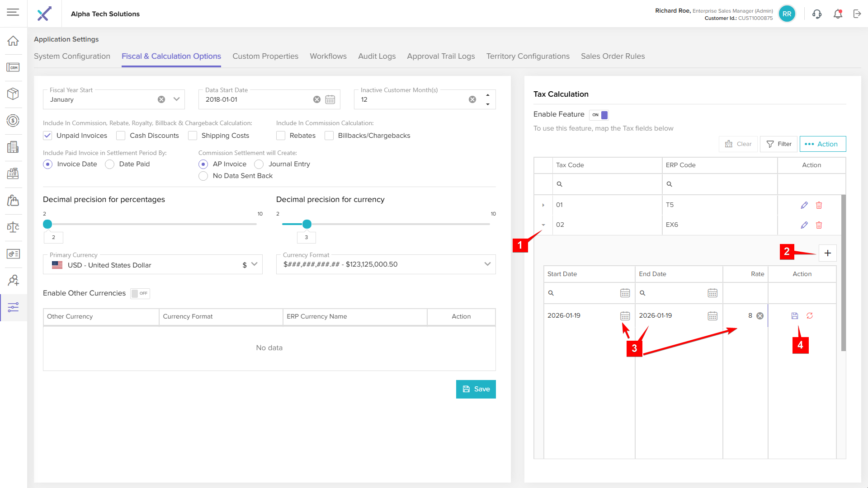868x488 pixels.
Task: Expand the Currency Format dropdown
Action: pos(487,264)
